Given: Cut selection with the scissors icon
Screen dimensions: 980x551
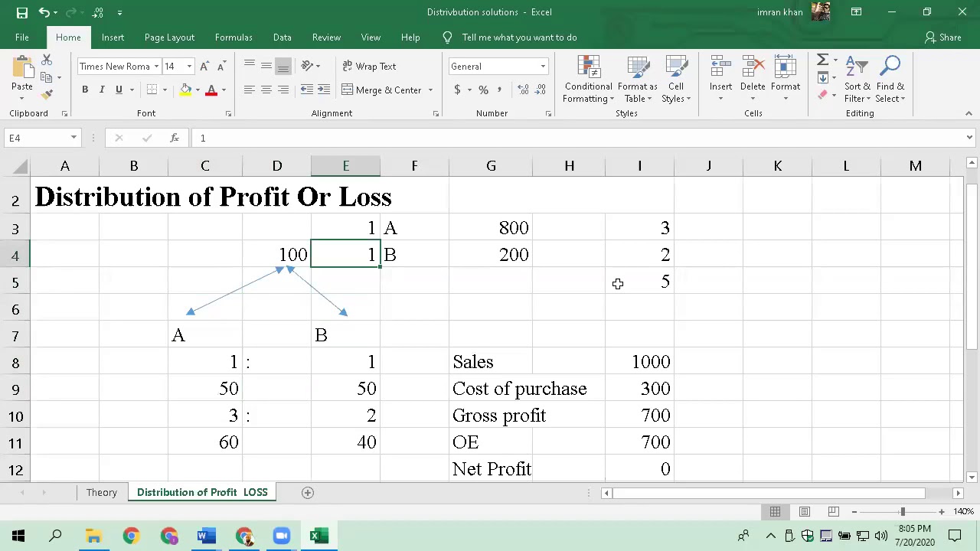Looking at the screenshot, I should point(47,60).
